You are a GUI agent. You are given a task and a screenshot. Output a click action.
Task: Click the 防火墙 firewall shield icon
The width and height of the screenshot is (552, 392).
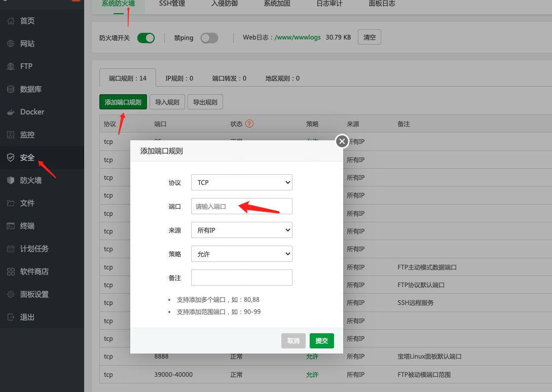point(11,180)
